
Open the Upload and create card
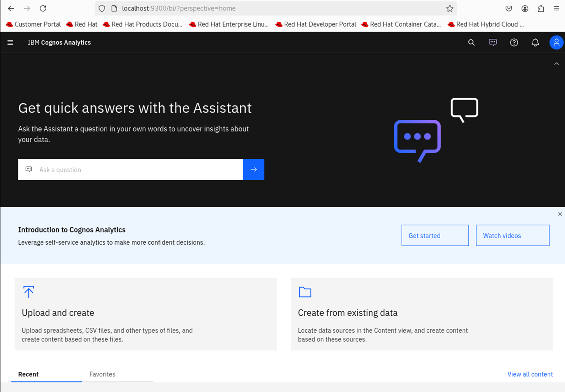pos(146,314)
